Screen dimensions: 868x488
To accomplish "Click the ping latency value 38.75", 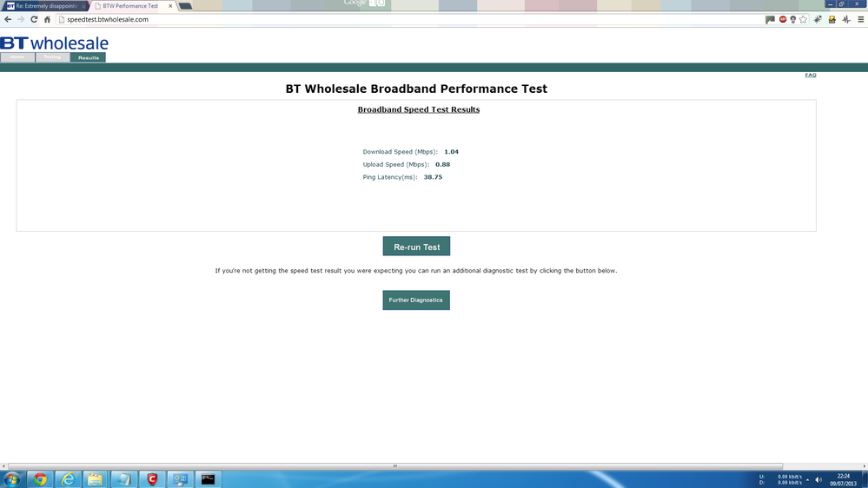I will click(433, 177).
